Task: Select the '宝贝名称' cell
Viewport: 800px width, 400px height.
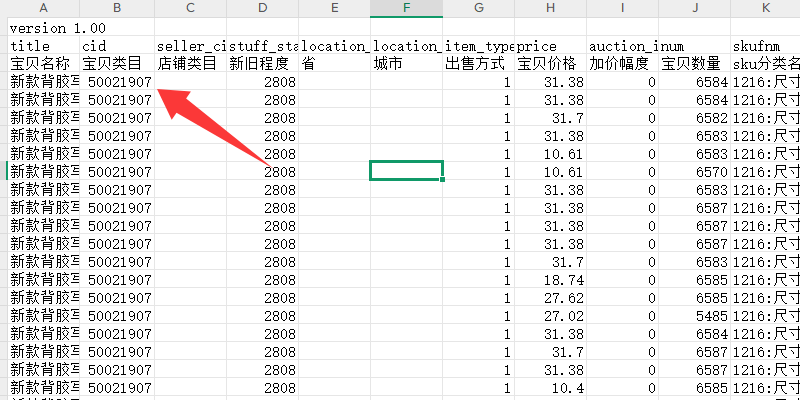Action: pyautogui.click(x=43, y=64)
